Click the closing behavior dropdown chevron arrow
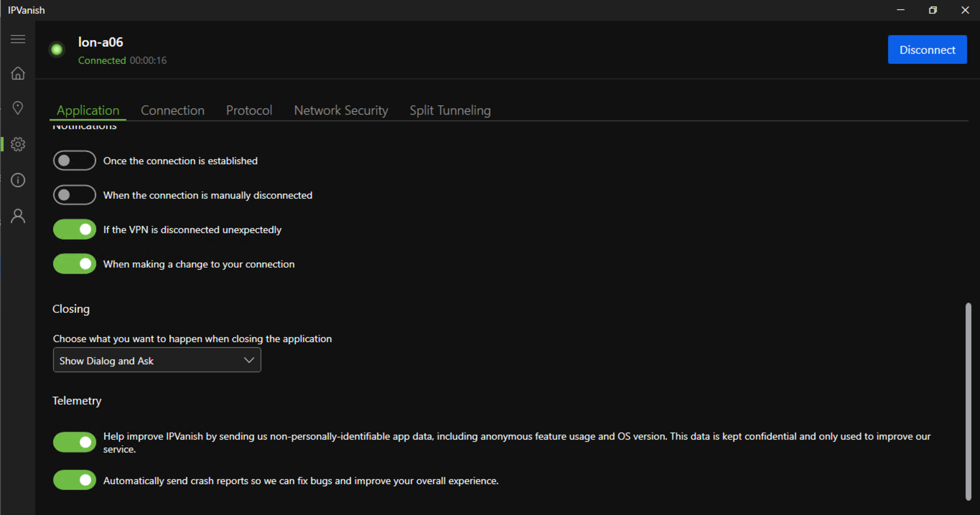 (249, 360)
